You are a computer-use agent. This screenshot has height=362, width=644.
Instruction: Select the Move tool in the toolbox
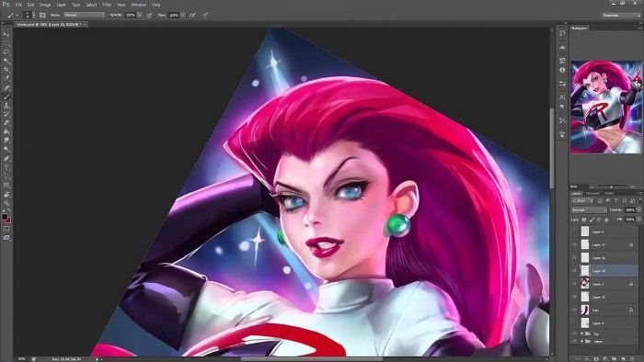click(6, 35)
